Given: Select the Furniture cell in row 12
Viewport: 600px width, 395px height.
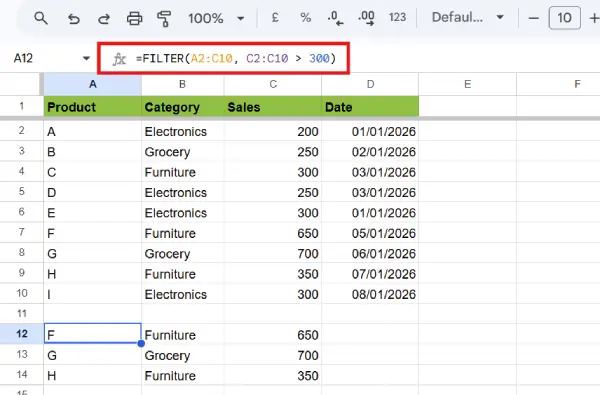Looking at the screenshot, I should (183, 335).
